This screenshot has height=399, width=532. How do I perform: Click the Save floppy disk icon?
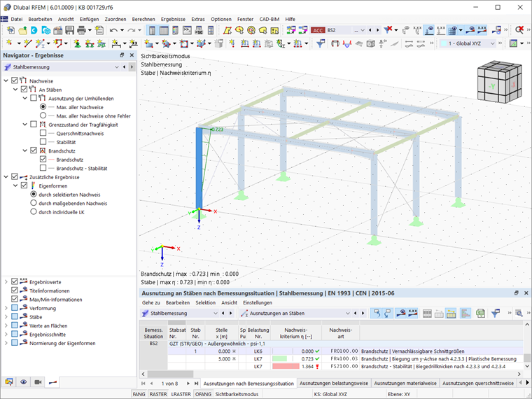(x=69, y=30)
